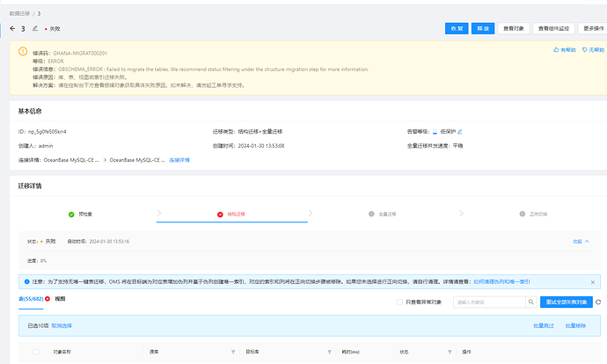The height and width of the screenshot is (364, 607).
Task: Click the 数据迁移 breadcrumb
Action: [19, 13]
